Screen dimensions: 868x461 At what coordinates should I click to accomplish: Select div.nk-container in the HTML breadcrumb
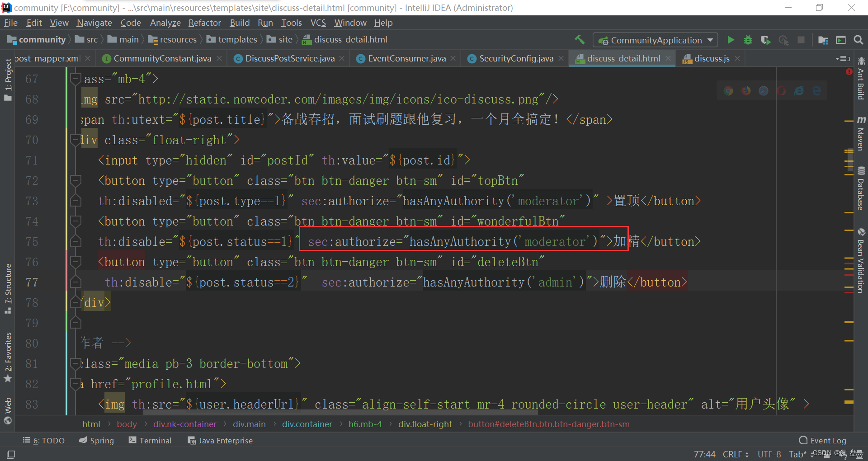(185, 424)
